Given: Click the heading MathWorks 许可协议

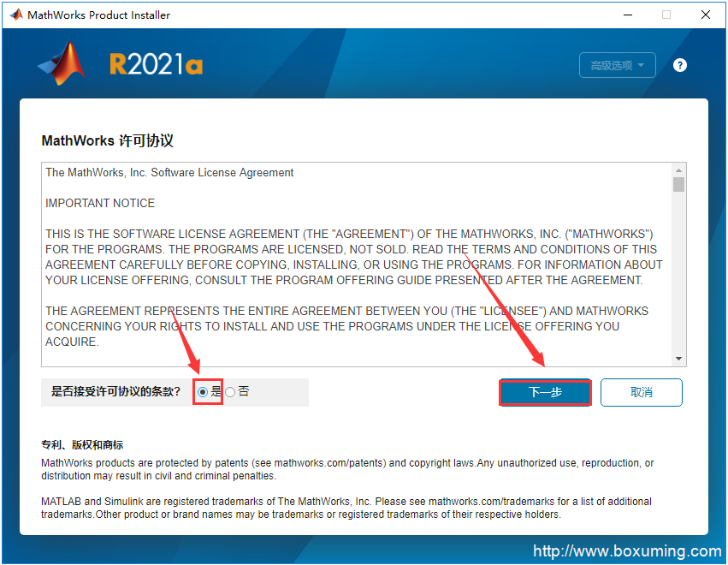Looking at the screenshot, I should 107,140.
